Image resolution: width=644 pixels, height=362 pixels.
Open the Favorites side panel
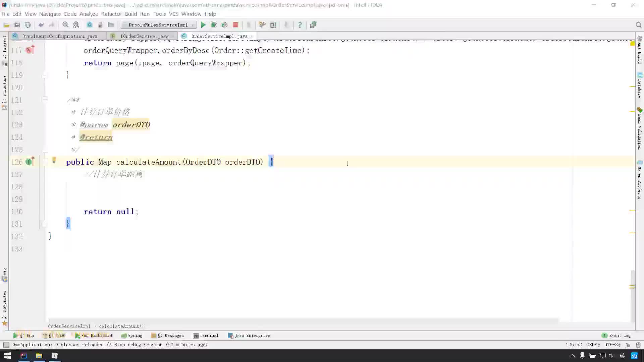4,308
